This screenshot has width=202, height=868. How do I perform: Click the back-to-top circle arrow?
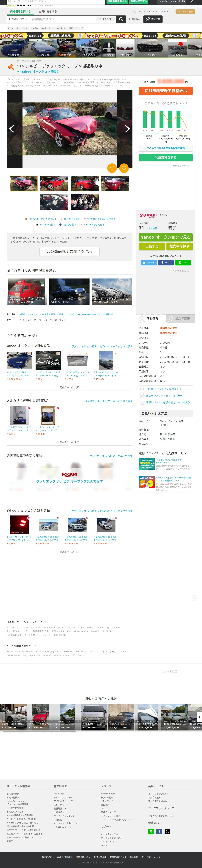[195, 598]
